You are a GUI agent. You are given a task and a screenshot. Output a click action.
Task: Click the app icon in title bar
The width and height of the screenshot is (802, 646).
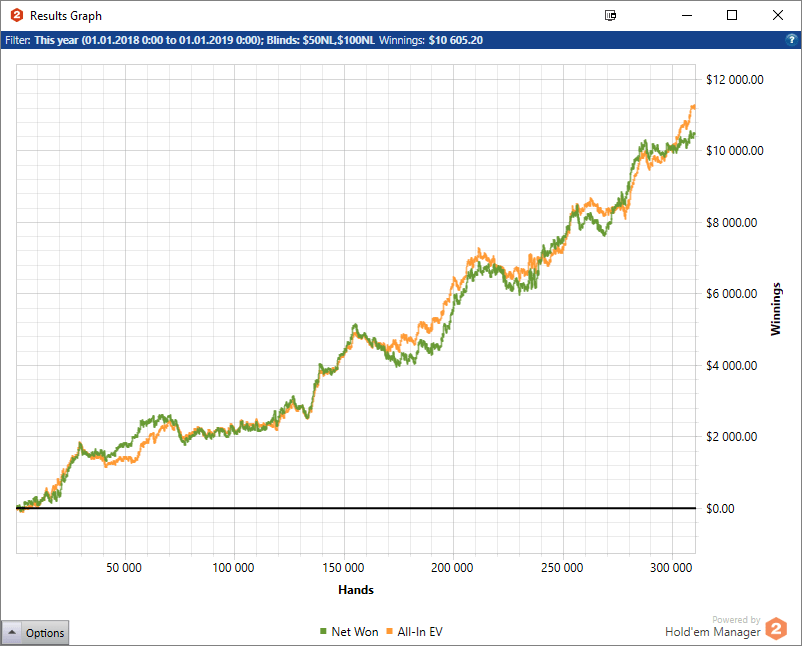click(16, 16)
